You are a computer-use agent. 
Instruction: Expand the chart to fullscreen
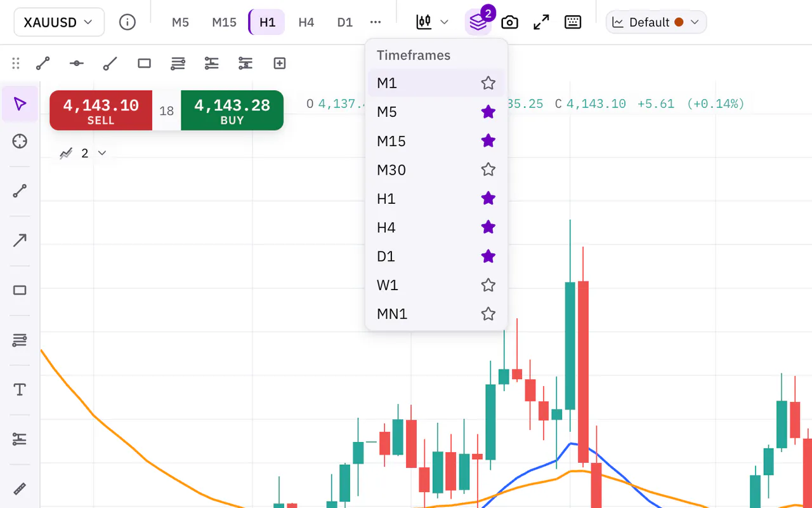541,22
